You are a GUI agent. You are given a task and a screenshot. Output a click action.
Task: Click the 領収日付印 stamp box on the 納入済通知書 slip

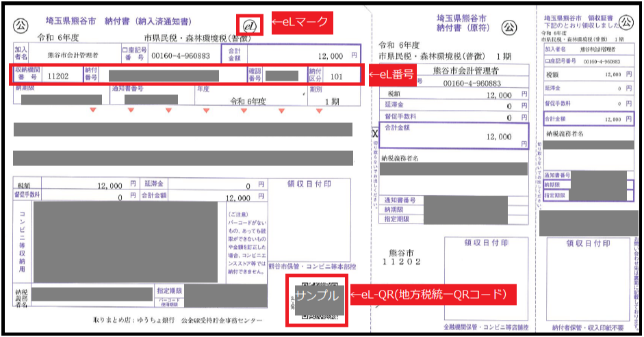click(309, 219)
